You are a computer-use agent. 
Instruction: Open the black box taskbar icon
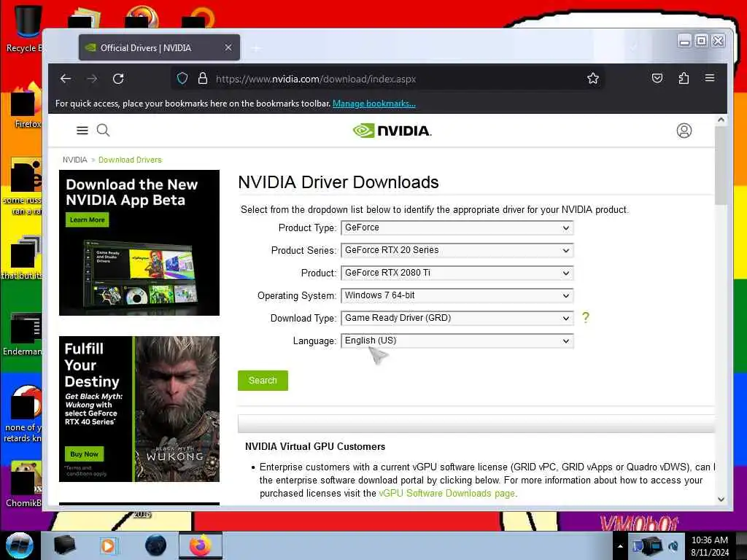(x=64, y=545)
